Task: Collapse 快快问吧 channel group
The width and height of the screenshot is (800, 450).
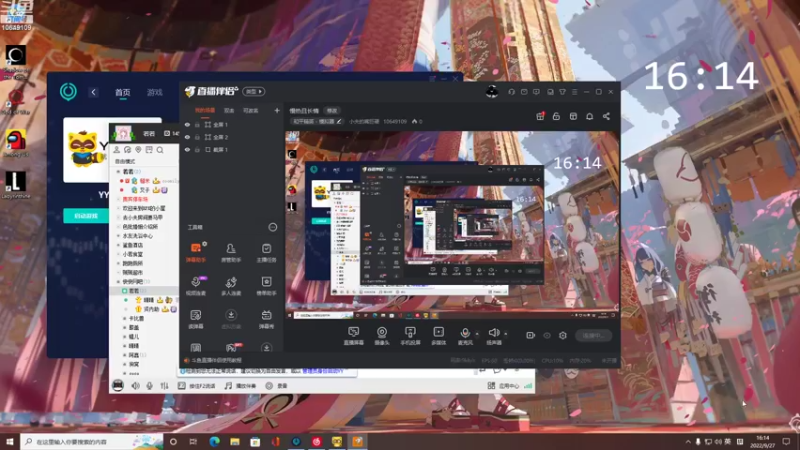Action: click(119, 282)
